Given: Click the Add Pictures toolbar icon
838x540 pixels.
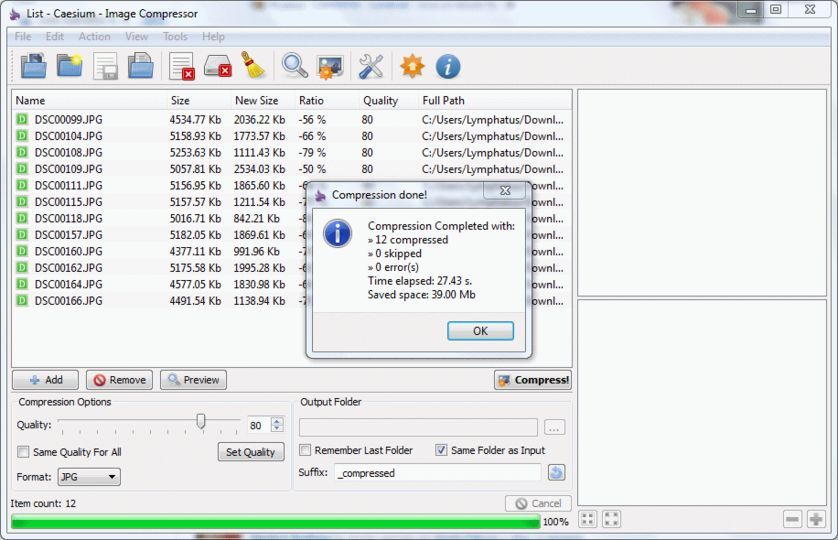Looking at the screenshot, I should click(33, 66).
